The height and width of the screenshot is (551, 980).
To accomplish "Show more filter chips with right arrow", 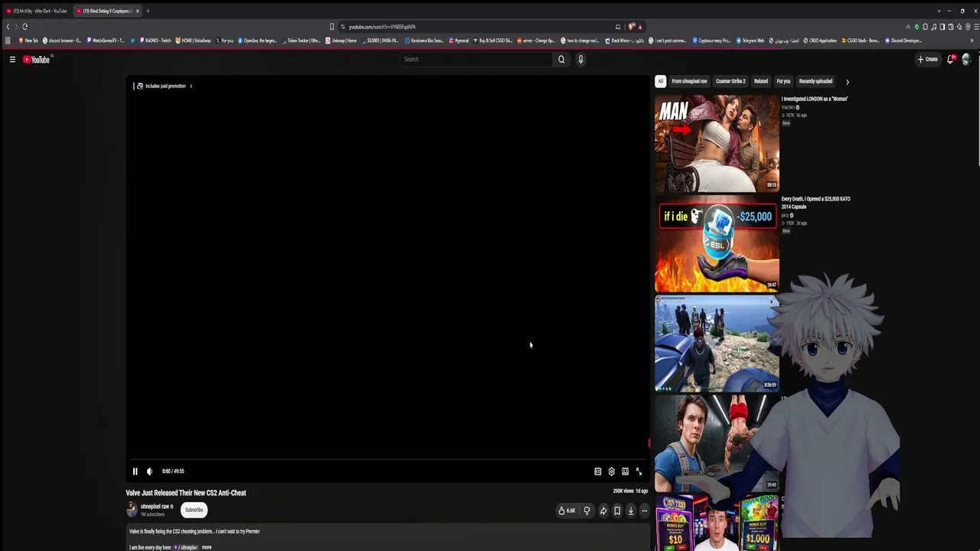I will pyautogui.click(x=847, y=82).
